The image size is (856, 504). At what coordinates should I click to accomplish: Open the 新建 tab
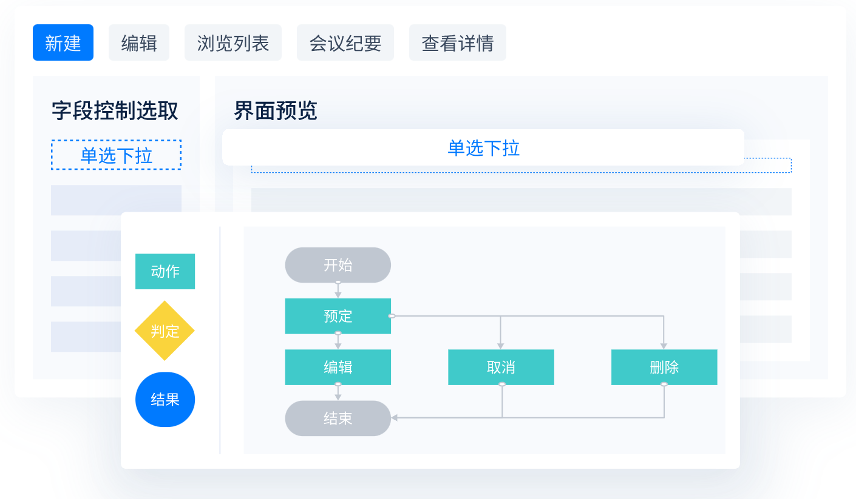[63, 43]
